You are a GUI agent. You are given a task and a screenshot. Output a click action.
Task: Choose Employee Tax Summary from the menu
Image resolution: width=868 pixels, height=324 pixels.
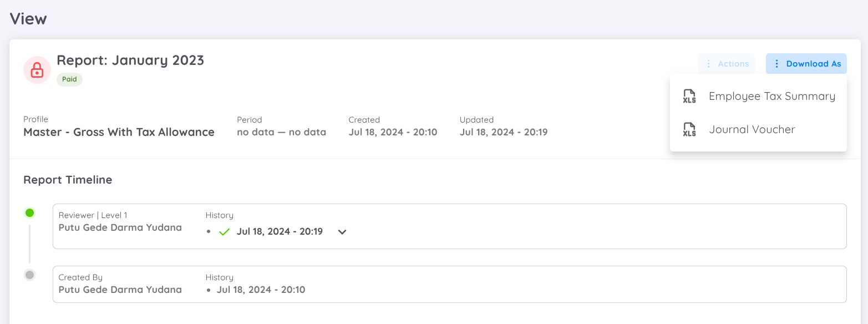(x=772, y=95)
